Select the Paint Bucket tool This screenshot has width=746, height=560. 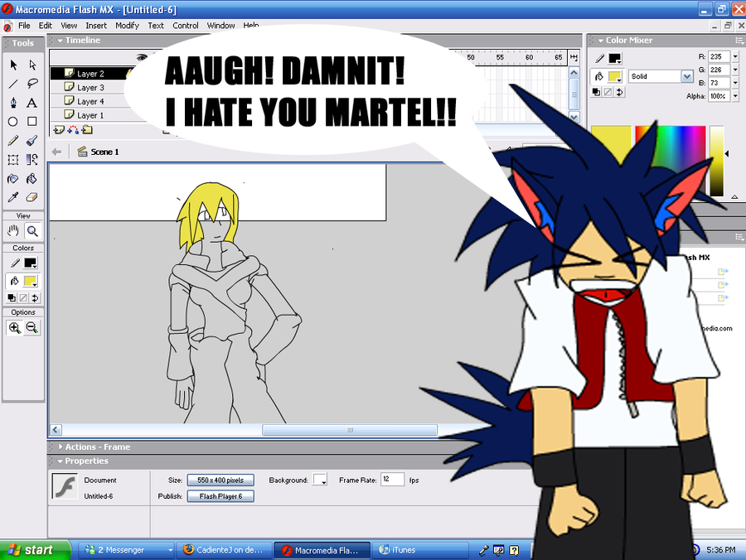coord(32,179)
